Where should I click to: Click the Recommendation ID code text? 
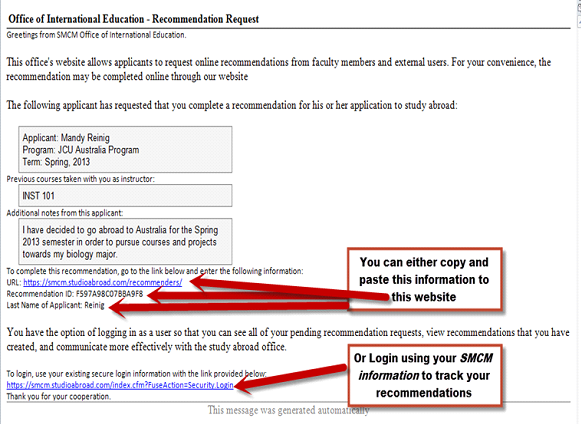(109, 294)
